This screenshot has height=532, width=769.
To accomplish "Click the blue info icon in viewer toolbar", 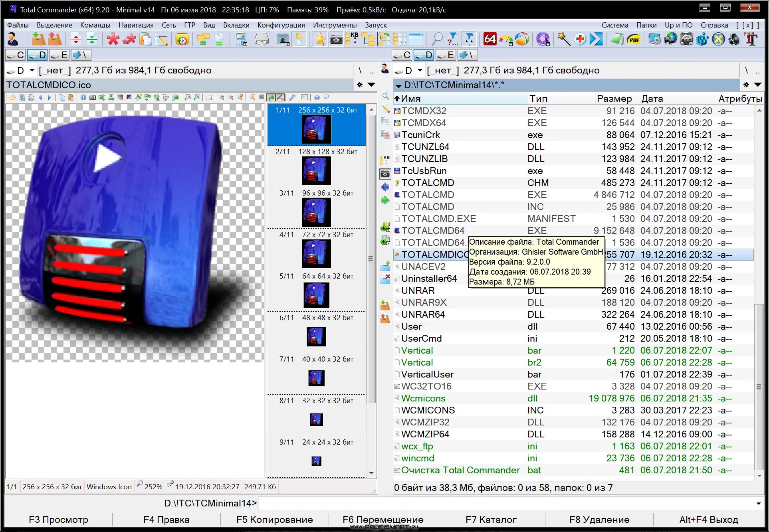I will [x=83, y=97].
